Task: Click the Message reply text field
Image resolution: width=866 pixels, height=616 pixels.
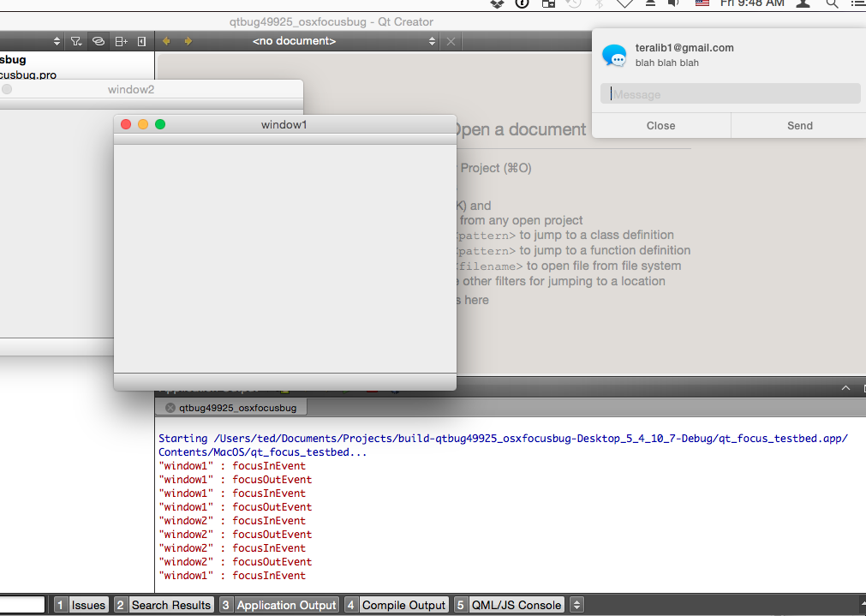Action: click(731, 94)
